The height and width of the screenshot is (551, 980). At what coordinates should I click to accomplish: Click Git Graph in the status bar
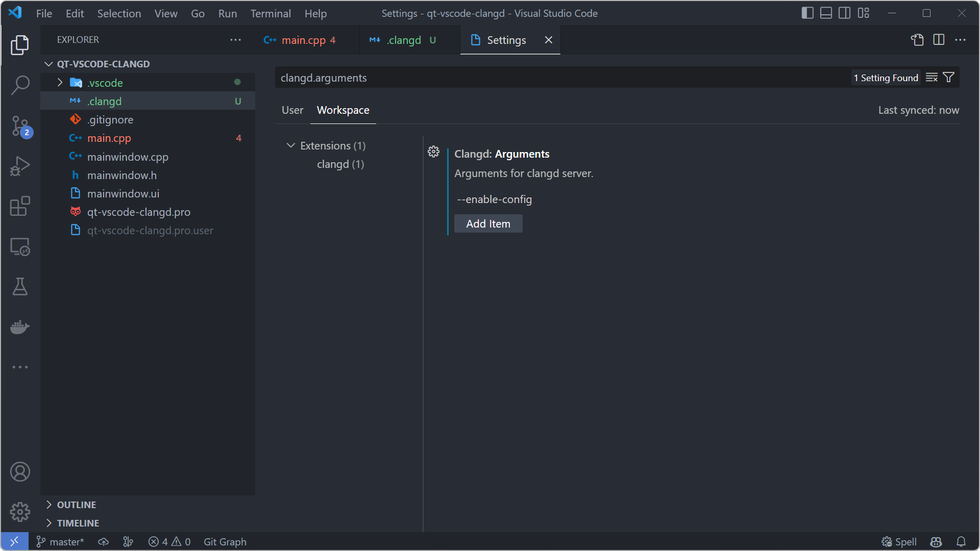[x=225, y=541]
